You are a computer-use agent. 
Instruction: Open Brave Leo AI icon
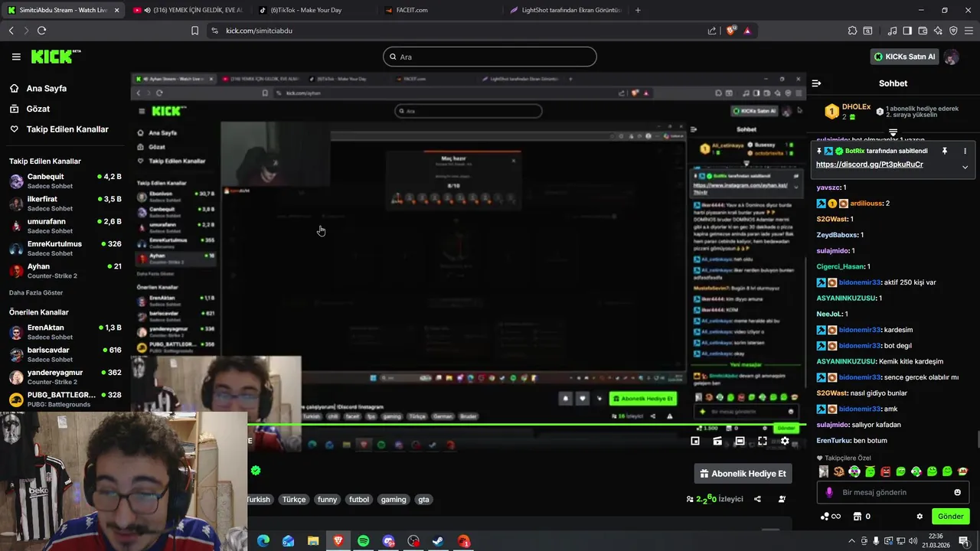point(938,31)
